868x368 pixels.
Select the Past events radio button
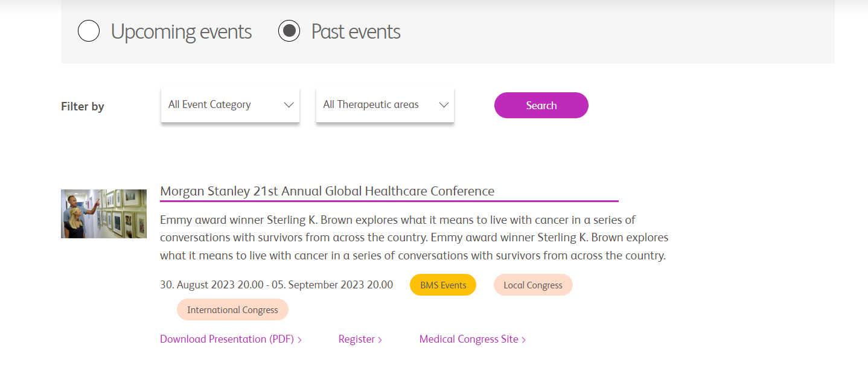289,31
